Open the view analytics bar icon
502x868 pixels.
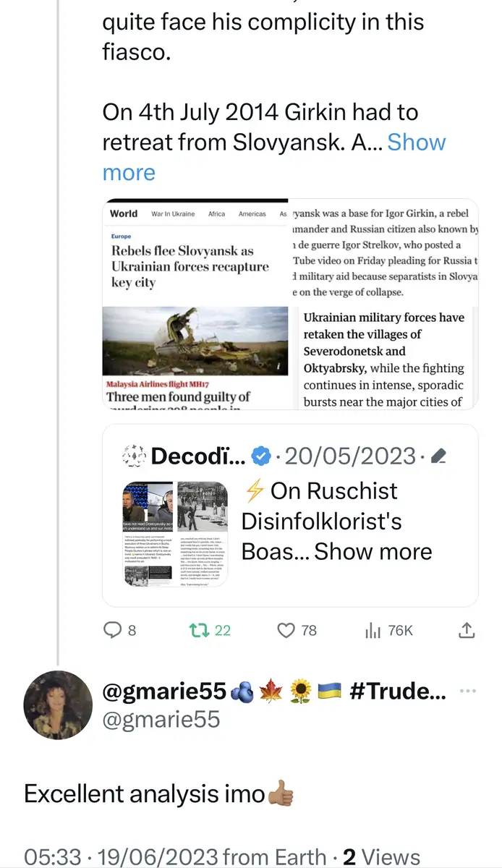(373, 630)
